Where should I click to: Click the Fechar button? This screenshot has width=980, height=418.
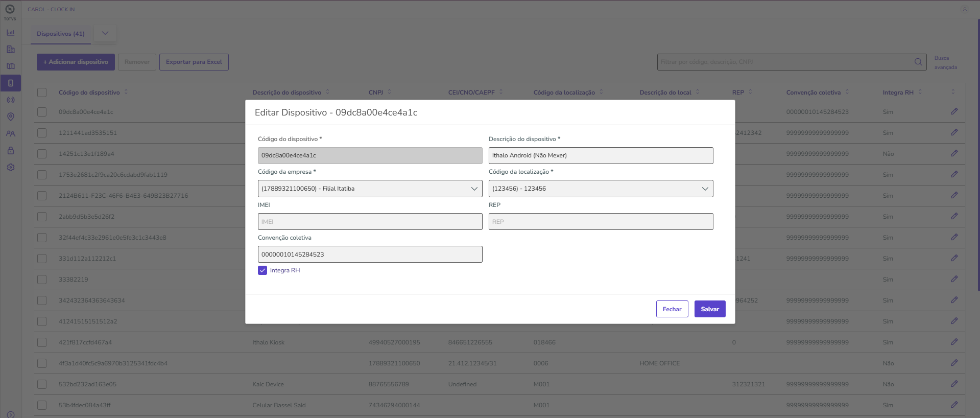[x=672, y=309]
